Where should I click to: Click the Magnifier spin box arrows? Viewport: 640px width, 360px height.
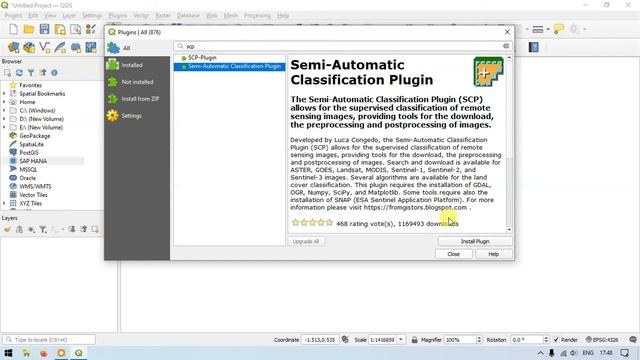(479, 340)
